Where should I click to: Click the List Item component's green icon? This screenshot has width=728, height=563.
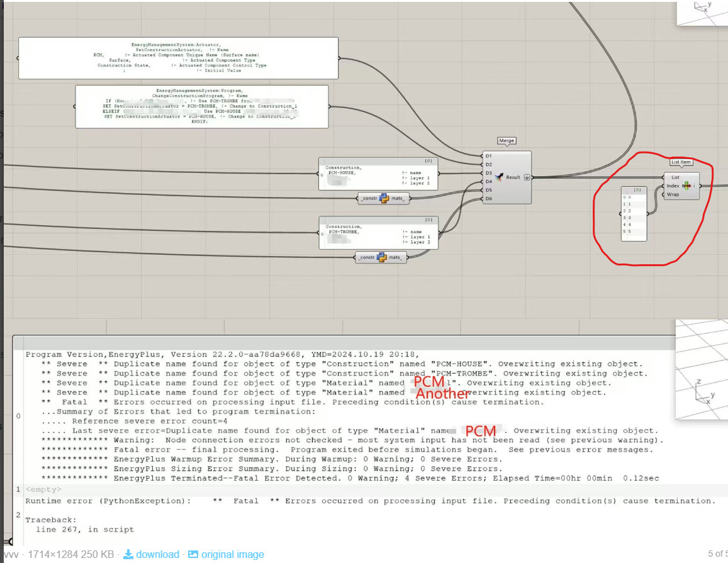686,186
